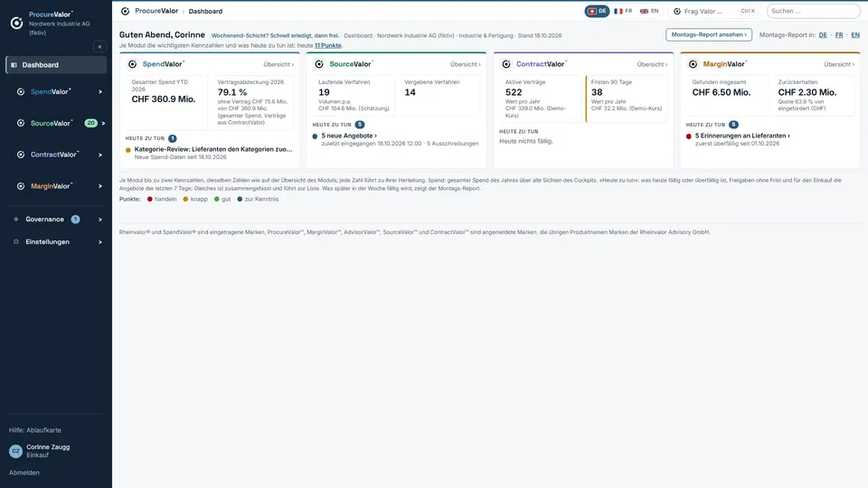Switch language to EN with UK flag
This screenshot has width=868, height=488.
click(649, 11)
